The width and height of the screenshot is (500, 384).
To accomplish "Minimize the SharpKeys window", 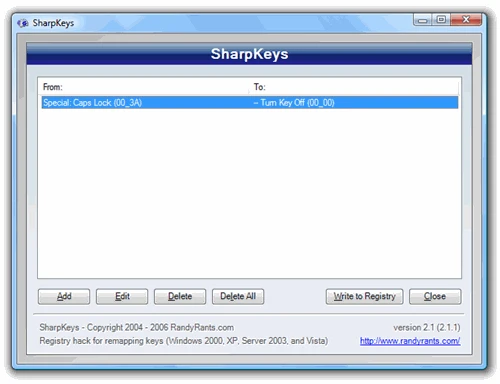I will pos(423,20).
